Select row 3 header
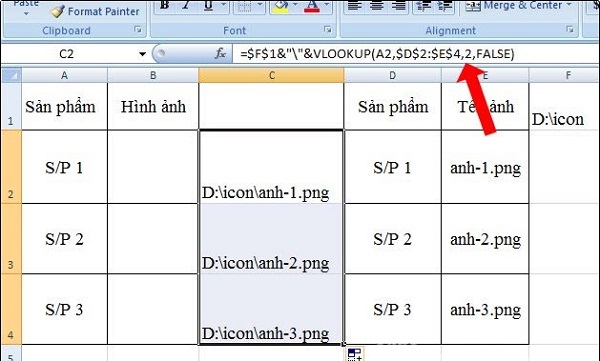The image size is (600, 361). [11, 238]
